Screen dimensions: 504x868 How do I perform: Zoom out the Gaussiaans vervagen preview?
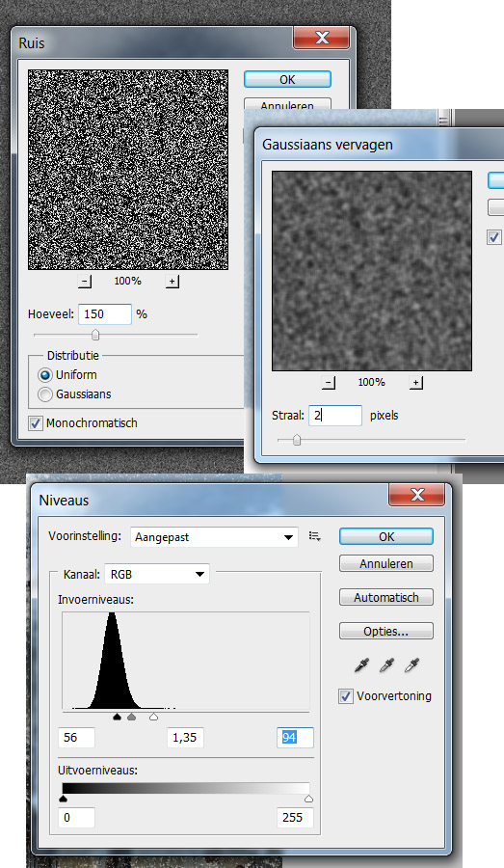tap(328, 383)
